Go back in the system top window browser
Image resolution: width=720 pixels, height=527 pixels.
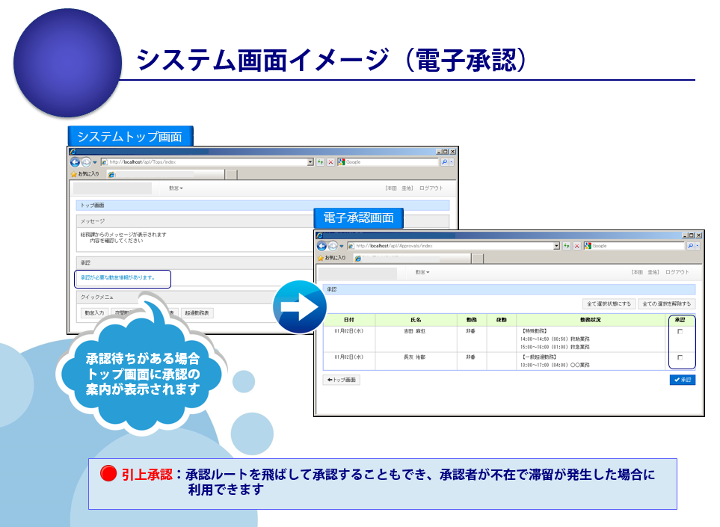(x=74, y=162)
